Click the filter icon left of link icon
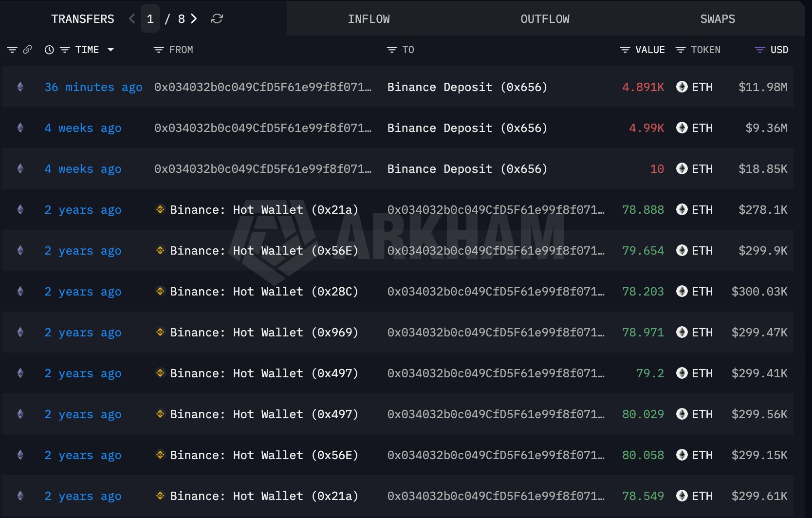 [x=12, y=50]
